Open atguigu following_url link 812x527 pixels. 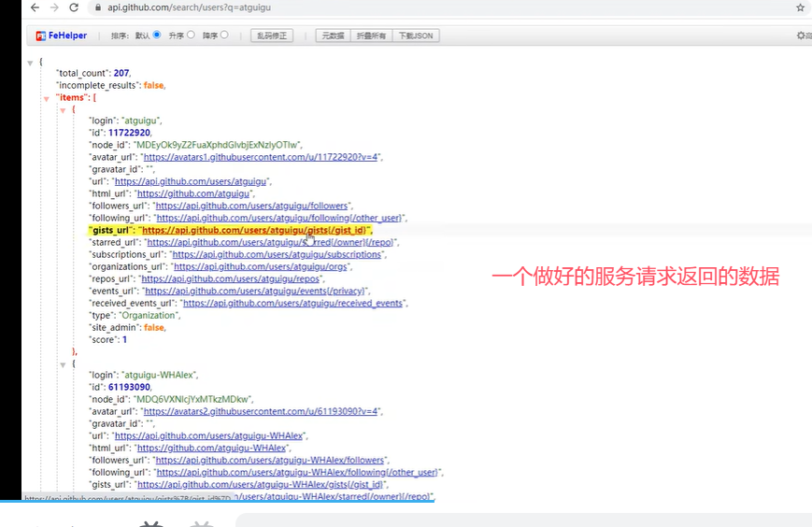click(279, 218)
